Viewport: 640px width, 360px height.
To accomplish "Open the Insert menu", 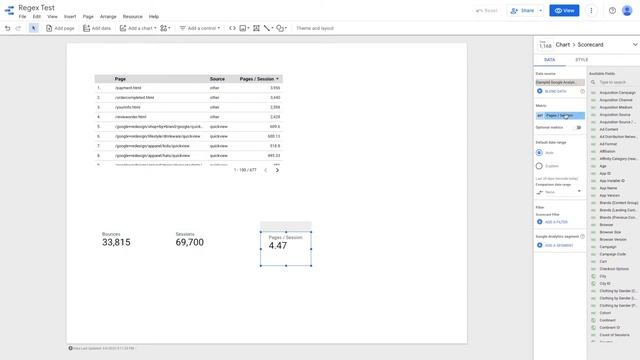I will click(70, 17).
